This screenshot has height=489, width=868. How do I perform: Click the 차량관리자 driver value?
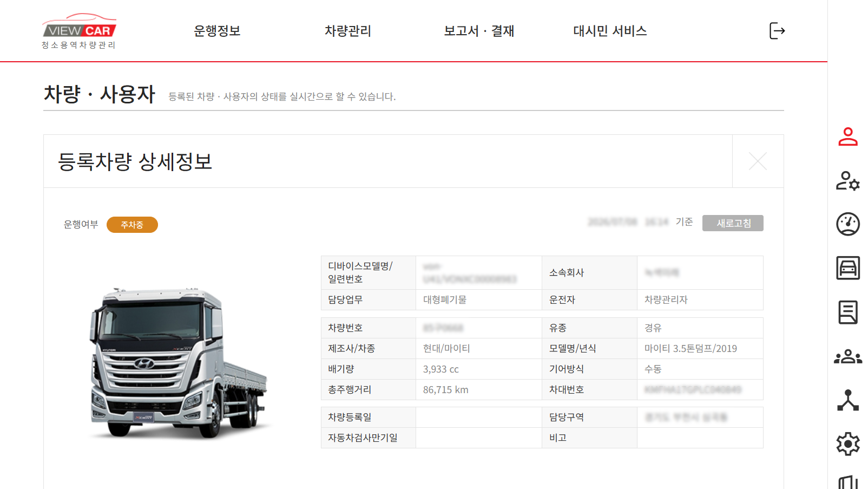666,300
